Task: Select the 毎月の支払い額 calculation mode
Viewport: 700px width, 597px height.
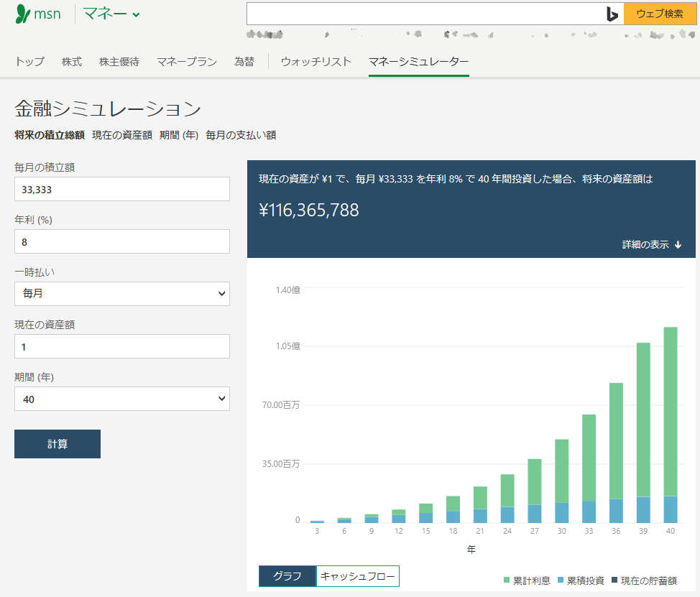Action: (241, 135)
